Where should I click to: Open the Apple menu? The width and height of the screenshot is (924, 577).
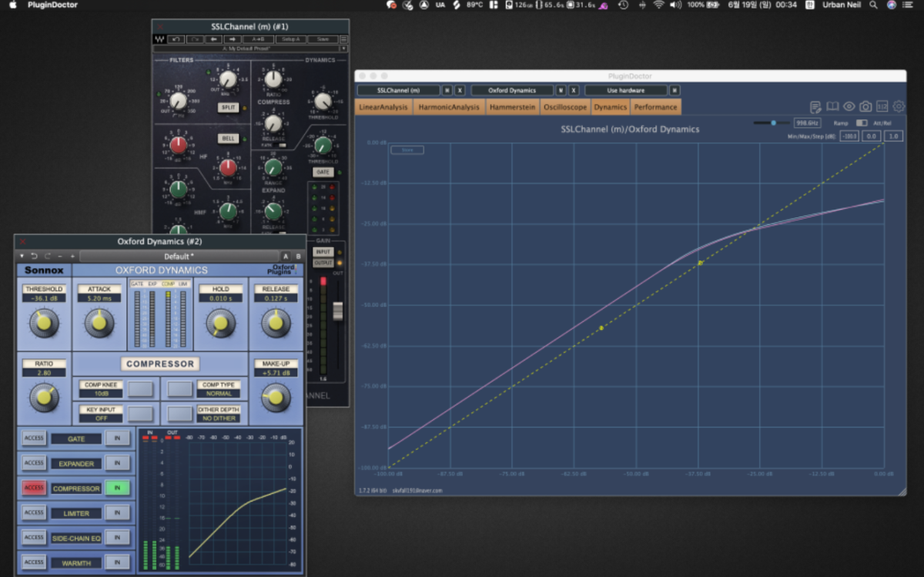point(12,5)
